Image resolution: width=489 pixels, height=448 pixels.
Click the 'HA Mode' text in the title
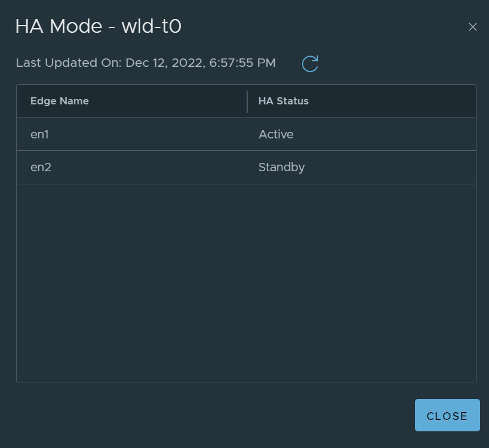tap(59, 26)
